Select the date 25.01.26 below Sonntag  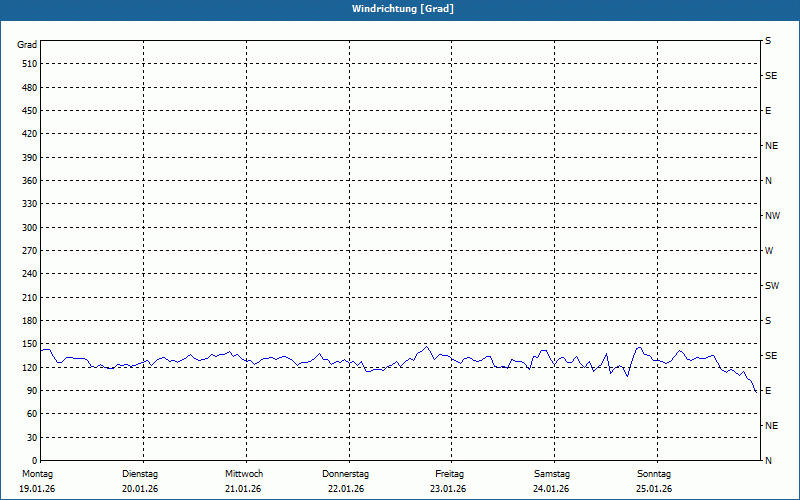(x=654, y=489)
